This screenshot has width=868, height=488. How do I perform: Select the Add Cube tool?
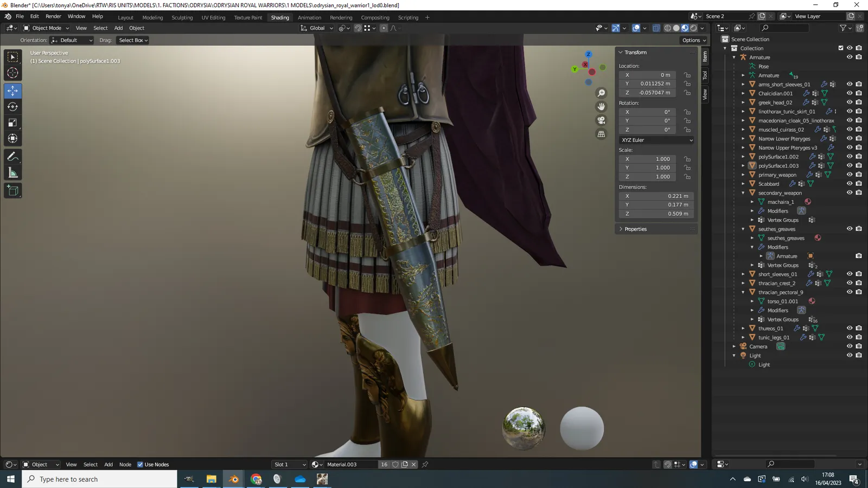(x=12, y=190)
